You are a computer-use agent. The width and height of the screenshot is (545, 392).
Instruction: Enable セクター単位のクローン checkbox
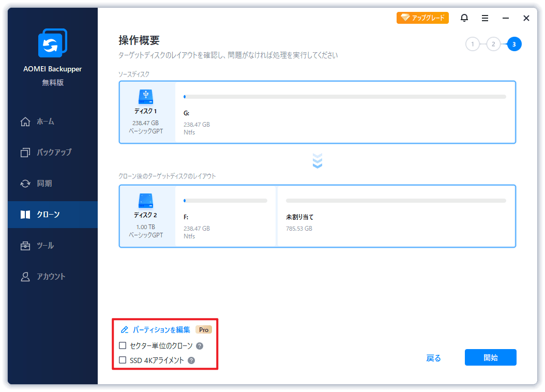123,345
